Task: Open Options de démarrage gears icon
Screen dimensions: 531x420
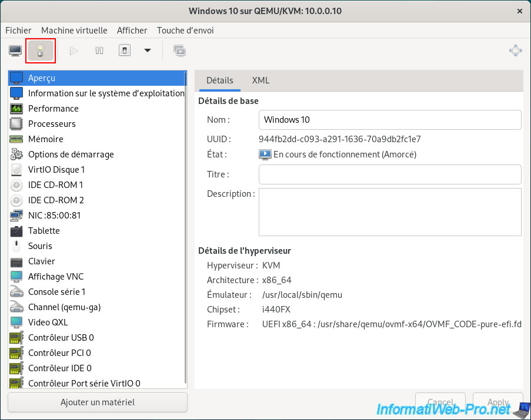Action: [16, 154]
